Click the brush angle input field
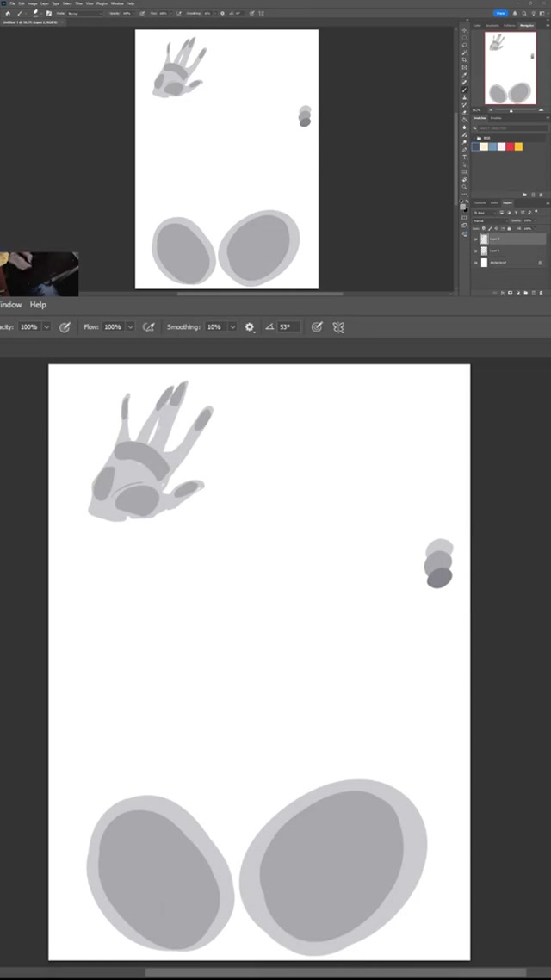551x980 pixels. [288, 327]
